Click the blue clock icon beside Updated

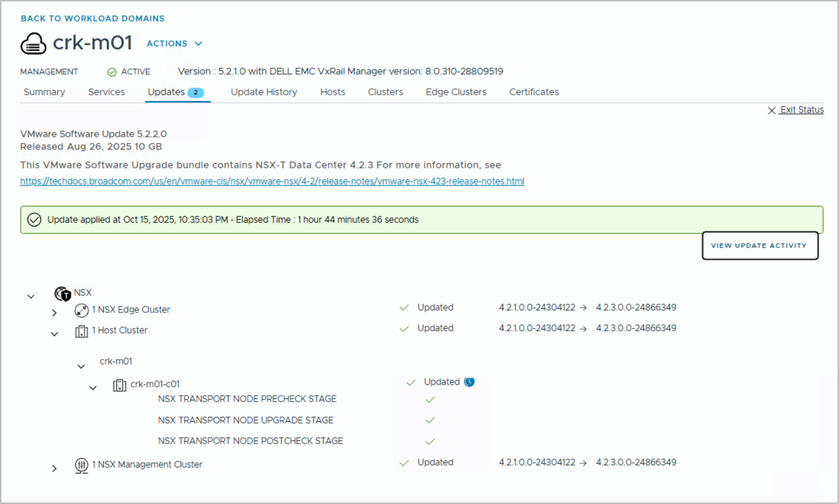[x=469, y=382]
